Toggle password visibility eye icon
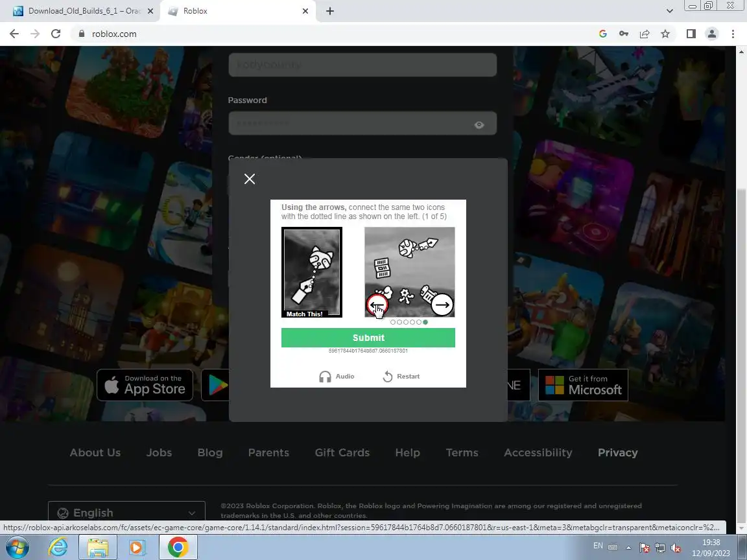747x560 pixels. tap(479, 124)
